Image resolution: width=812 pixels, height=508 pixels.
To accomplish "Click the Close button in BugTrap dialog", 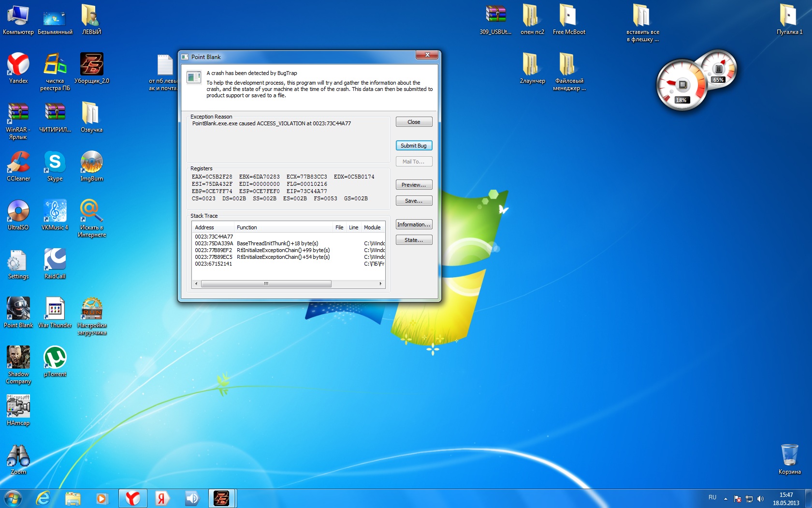I will point(414,122).
